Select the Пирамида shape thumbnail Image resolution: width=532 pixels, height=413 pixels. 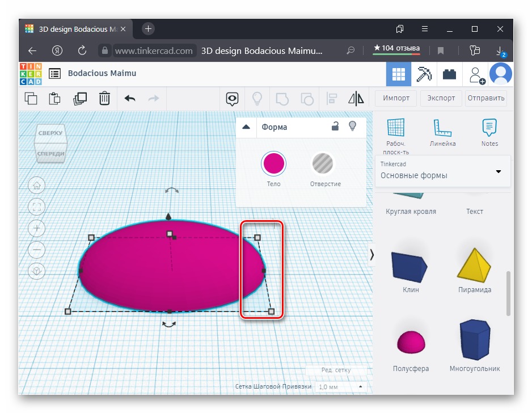click(475, 265)
